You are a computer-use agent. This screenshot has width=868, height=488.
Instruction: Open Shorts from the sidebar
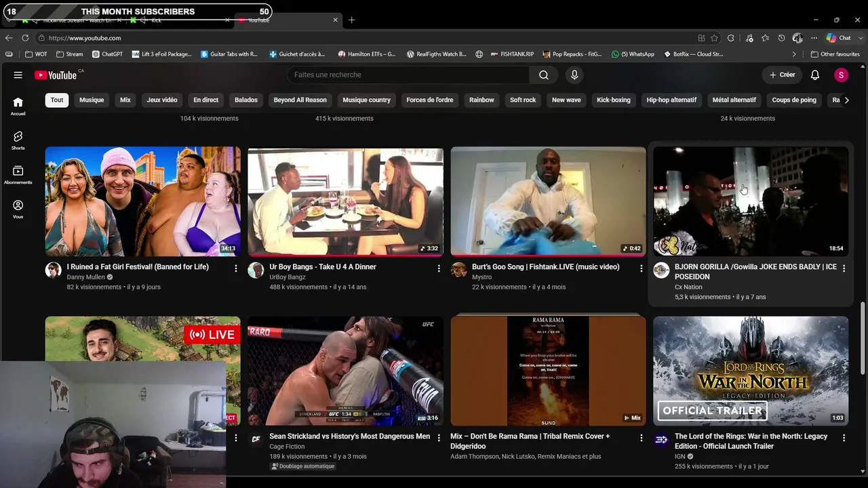(18, 140)
